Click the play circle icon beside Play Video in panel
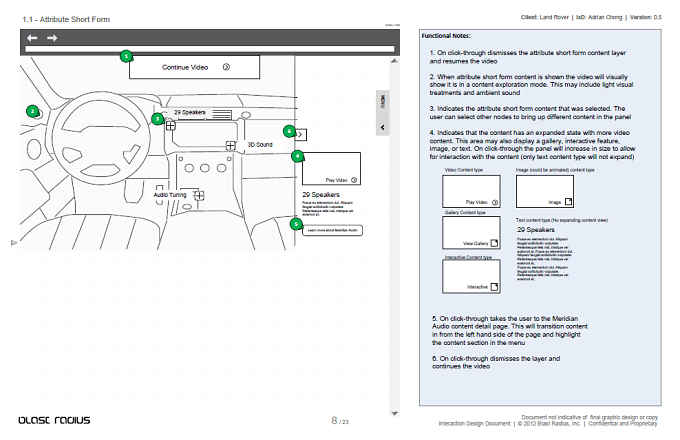The width and height of the screenshot is (680, 440). [354, 180]
